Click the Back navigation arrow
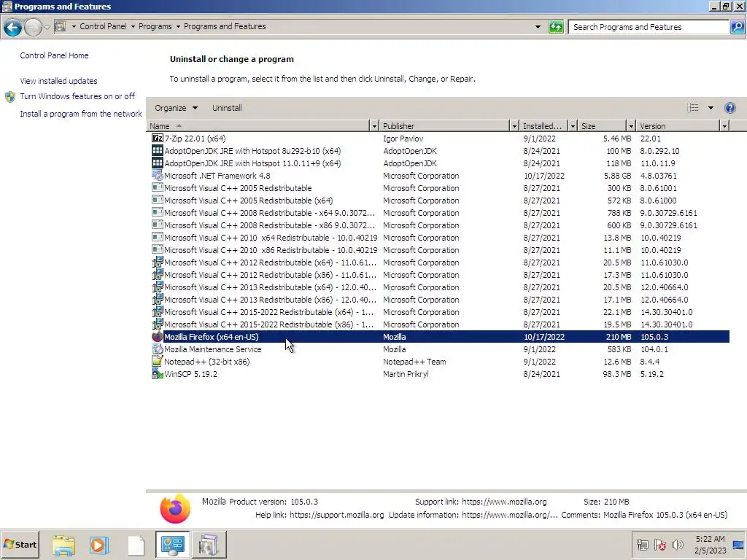747x560 pixels. pos(13,28)
